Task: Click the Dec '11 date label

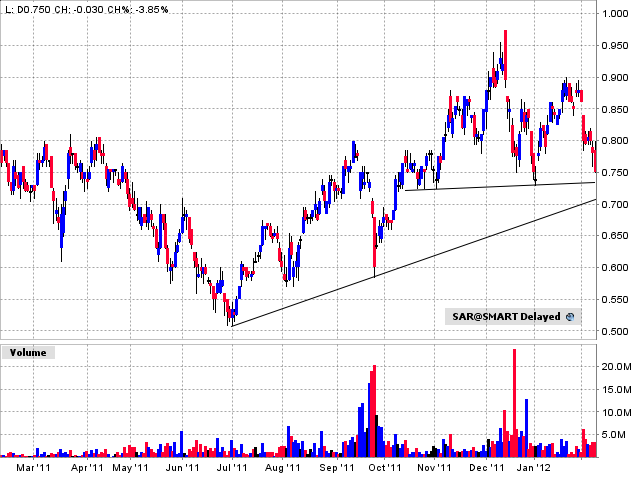Action: [487, 468]
